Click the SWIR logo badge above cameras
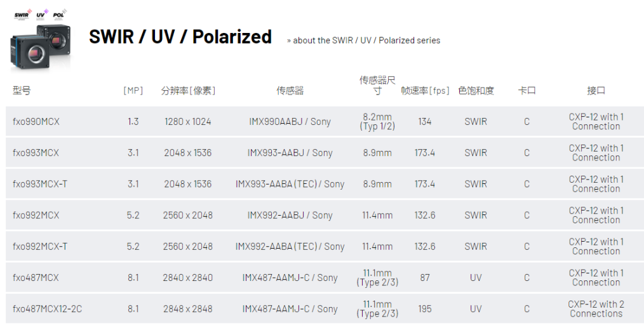 click(23, 15)
